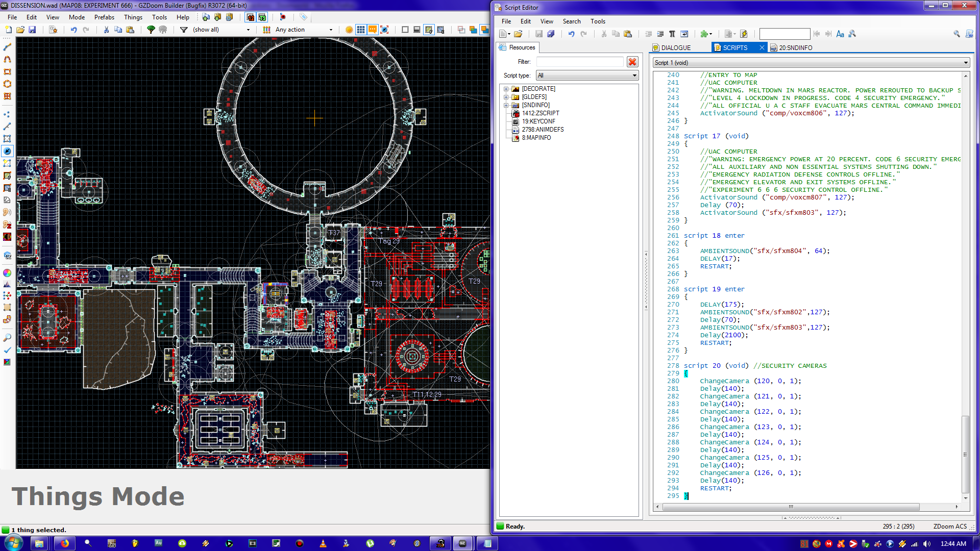Open Script 1 (void) navigator dropdown
Image resolution: width=980 pixels, height=551 pixels.
tap(811, 63)
